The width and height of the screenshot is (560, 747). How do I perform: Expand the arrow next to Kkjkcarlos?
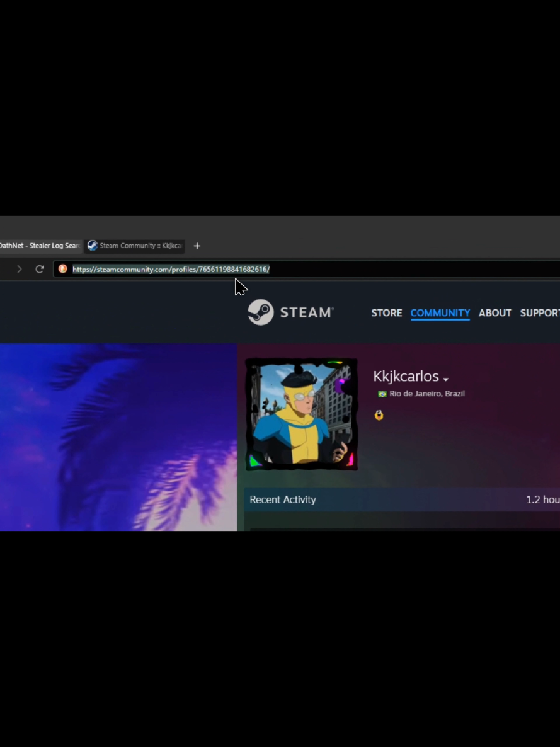[x=445, y=380]
